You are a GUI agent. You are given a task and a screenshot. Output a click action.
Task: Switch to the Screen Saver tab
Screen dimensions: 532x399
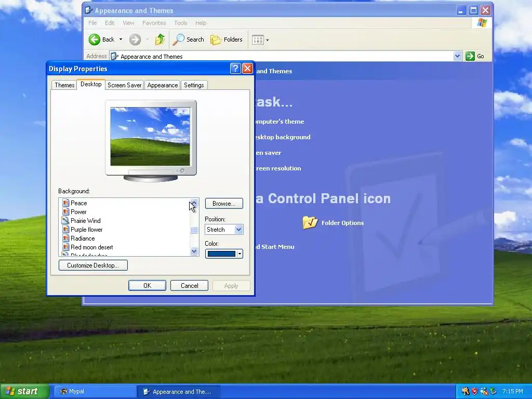[x=125, y=85]
